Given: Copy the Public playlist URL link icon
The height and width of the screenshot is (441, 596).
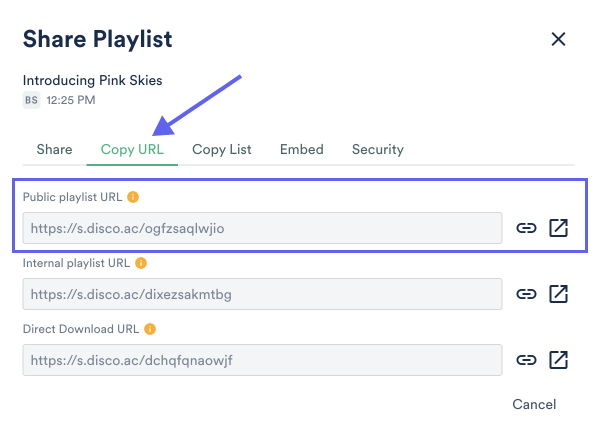Looking at the screenshot, I should [526, 228].
